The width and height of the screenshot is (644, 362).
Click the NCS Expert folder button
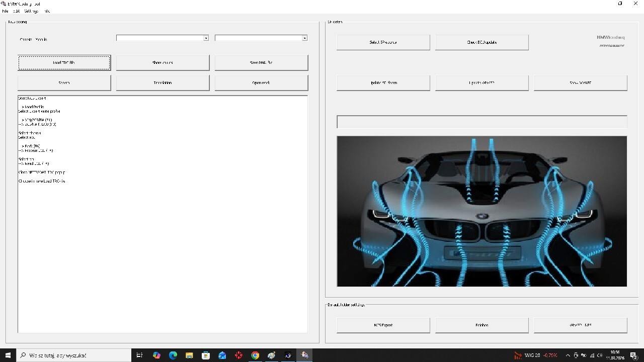[383, 325]
